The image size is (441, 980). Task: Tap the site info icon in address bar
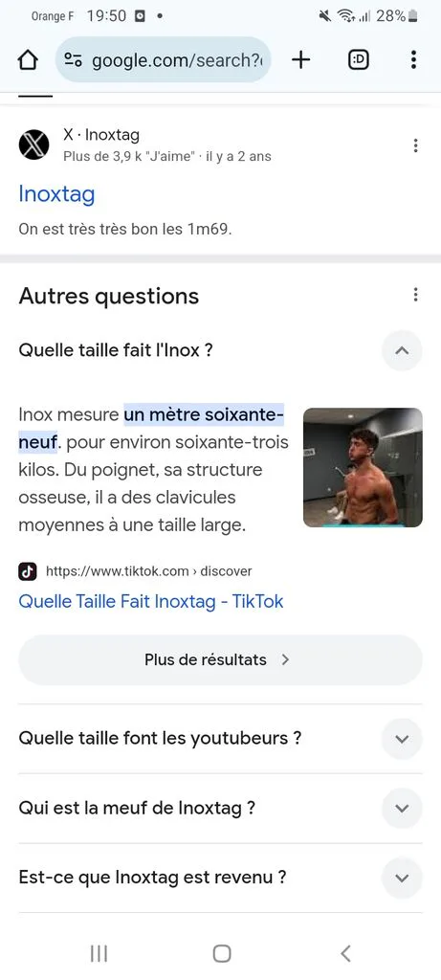click(x=73, y=60)
